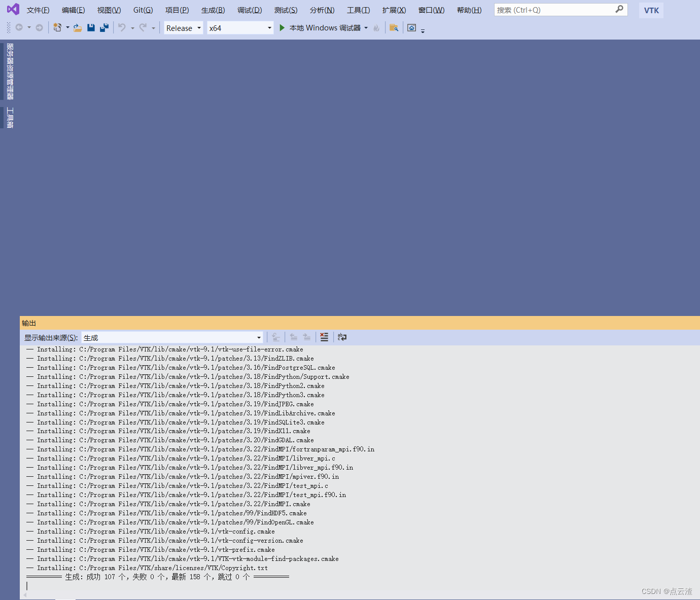The height and width of the screenshot is (600, 700).
Task: Expand the toolbar overflow options arrow
Action: pos(423,30)
